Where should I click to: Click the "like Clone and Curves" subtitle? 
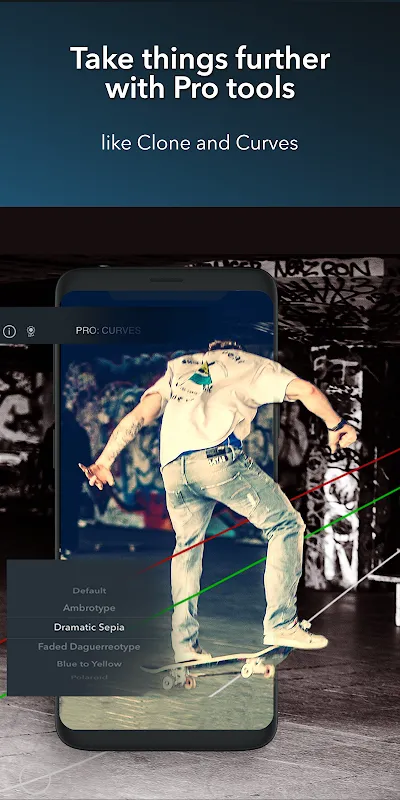click(200, 143)
